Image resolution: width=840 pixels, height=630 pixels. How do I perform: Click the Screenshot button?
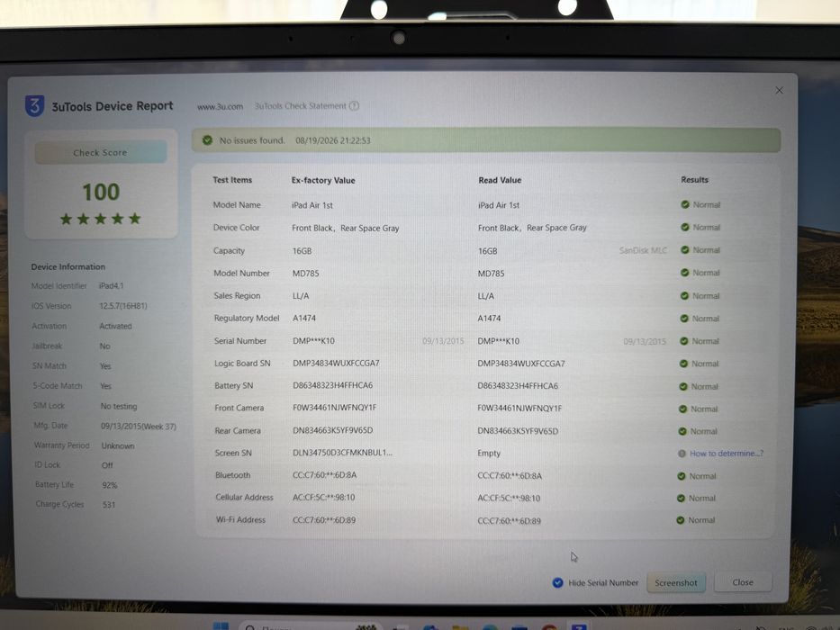click(676, 582)
